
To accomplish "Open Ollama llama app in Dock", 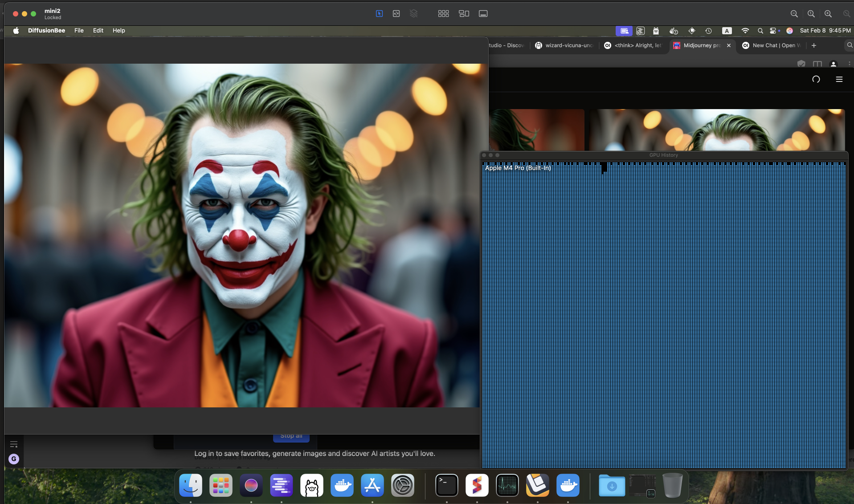I will pyautogui.click(x=312, y=485).
